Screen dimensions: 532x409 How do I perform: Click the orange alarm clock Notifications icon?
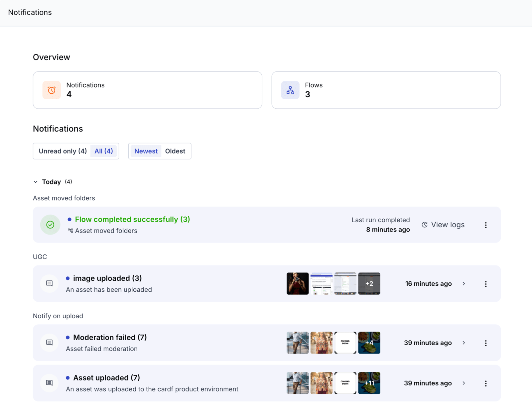[52, 90]
